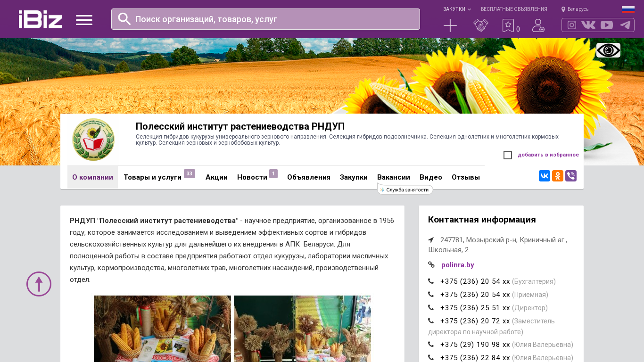Open the Telegram channel icon
The height and width of the screenshot is (362, 644).
pyautogui.click(x=625, y=25)
